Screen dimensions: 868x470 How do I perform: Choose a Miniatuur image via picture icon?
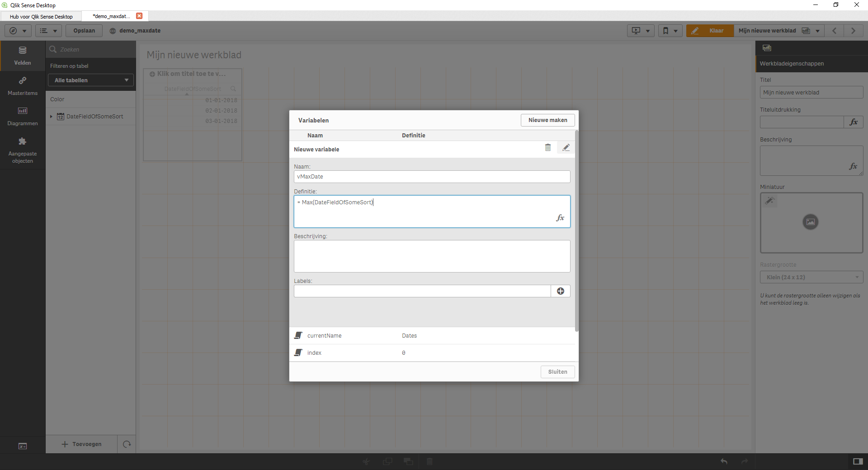click(811, 222)
